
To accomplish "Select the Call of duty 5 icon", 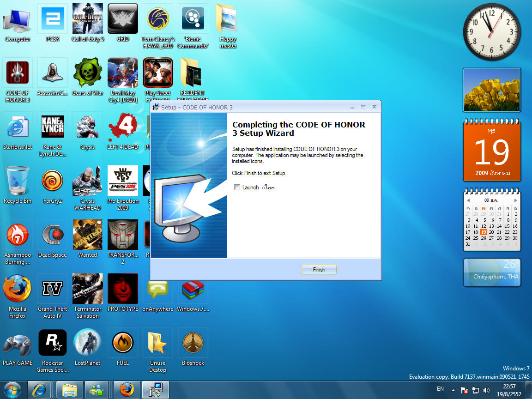I will pyautogui.click(x=88, y=24).
